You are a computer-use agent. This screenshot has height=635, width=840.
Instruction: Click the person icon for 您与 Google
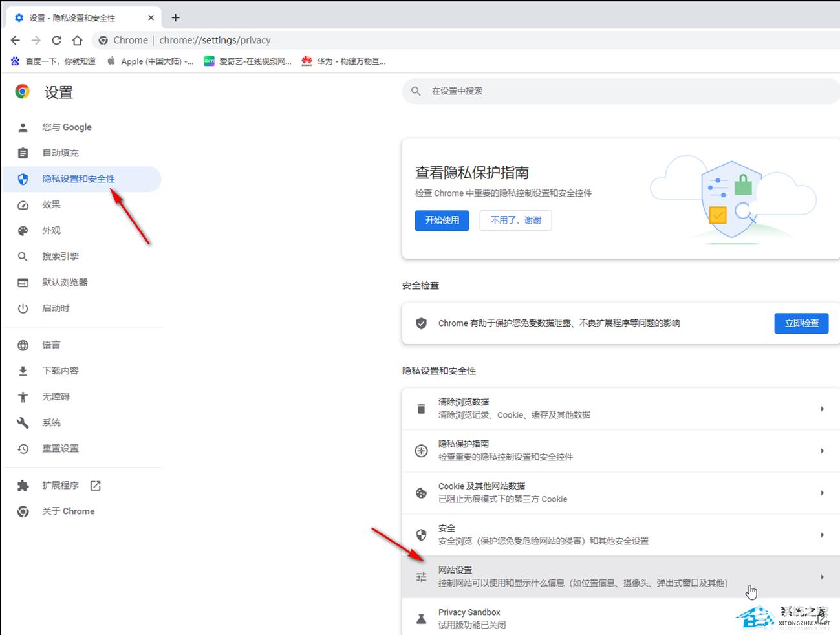(x=23, y=127)
